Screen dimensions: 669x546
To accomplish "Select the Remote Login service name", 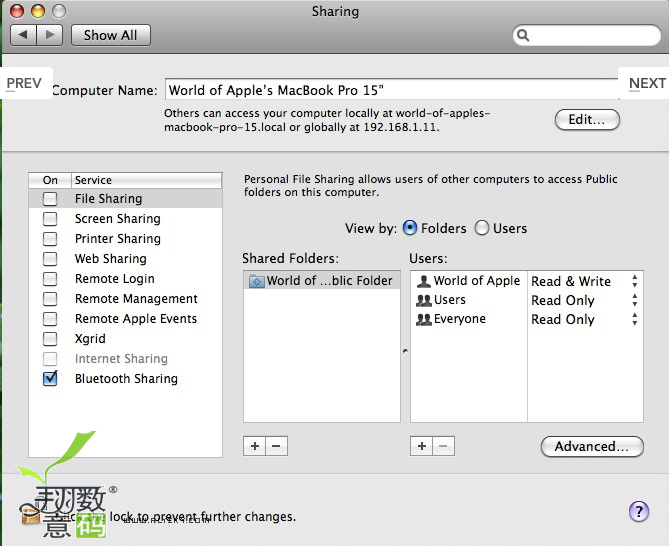I will tap(115, 279).
